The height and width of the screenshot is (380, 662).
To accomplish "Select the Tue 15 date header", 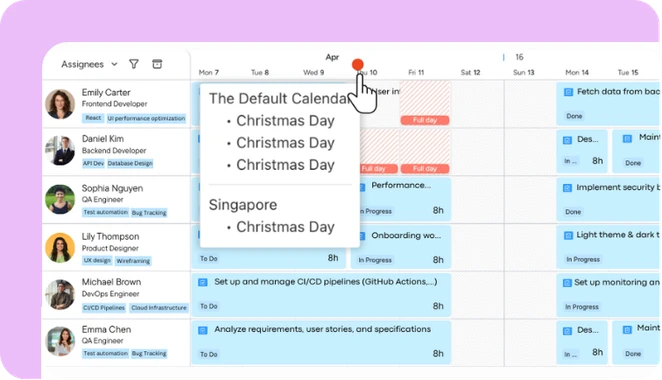I will click(628, 72).
